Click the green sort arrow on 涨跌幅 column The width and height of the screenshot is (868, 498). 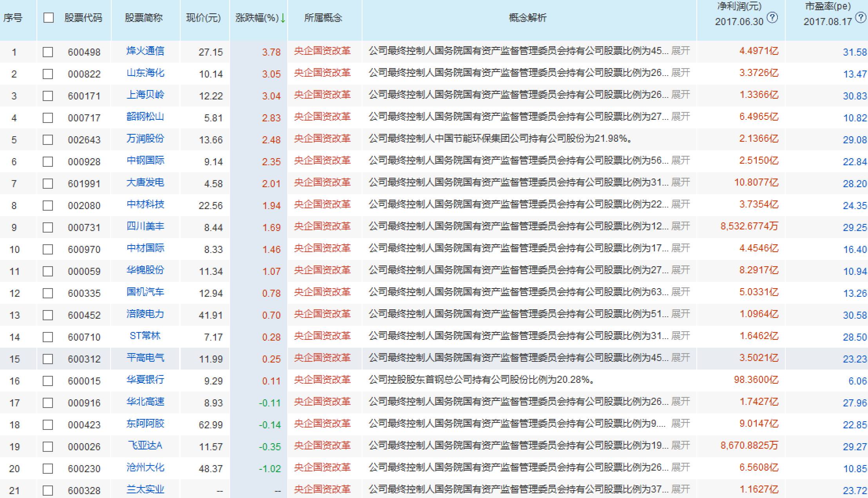tap(283, 18)
